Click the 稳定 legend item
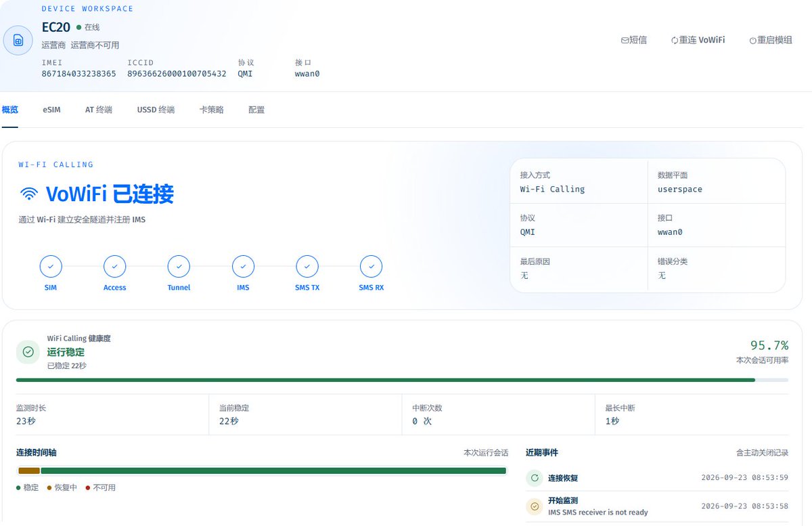The height and width of the screenshot is (526, 812). point(28,487)
